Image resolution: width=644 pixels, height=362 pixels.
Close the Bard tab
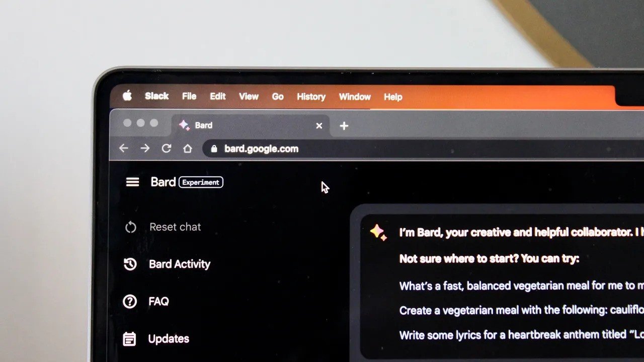click(319, 126)
